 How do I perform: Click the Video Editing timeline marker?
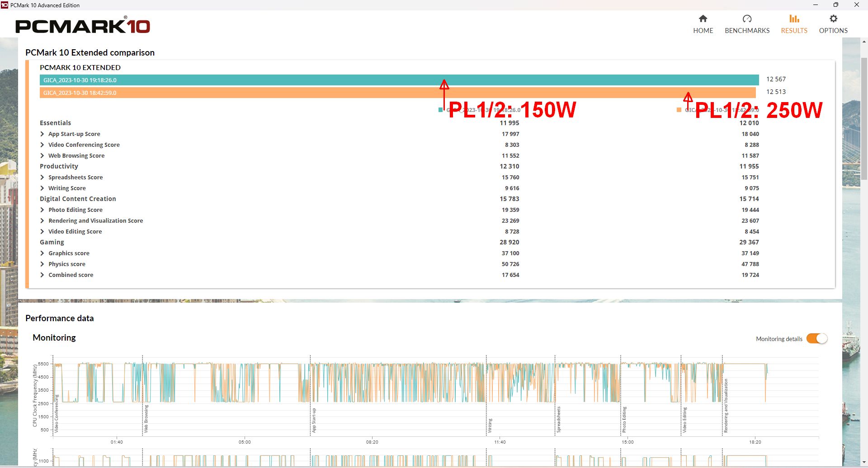(x=684, y=420)
